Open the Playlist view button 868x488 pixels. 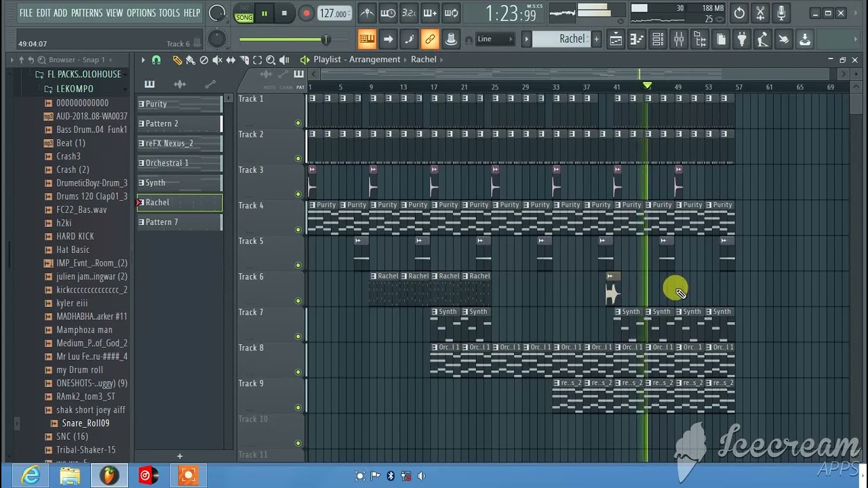(x=616, y=39)
